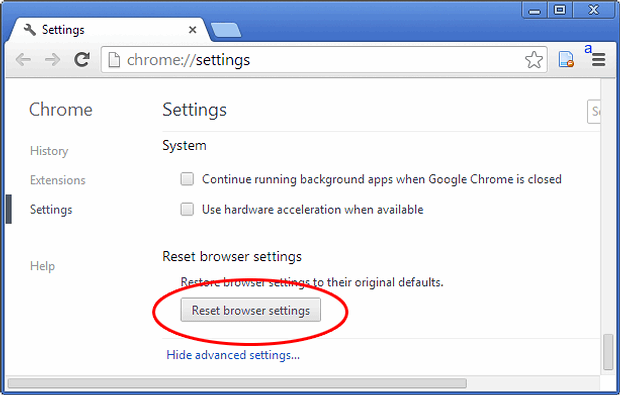620x395 pixels.
Task: Close the Settings tab
Action: point(193,30)
